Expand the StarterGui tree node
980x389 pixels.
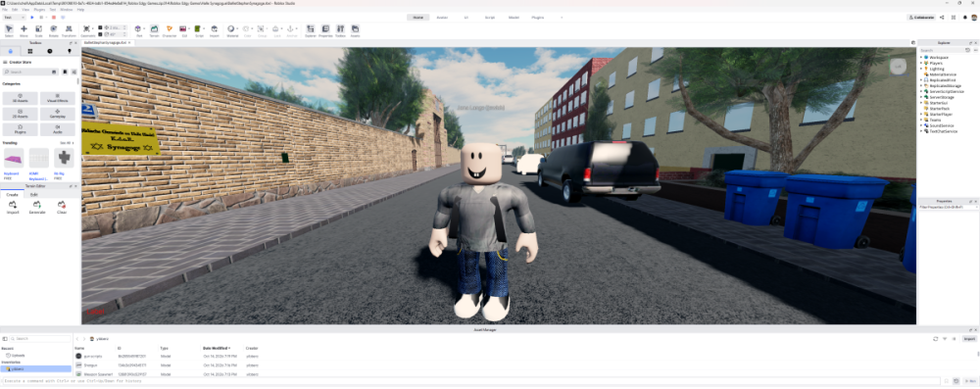[921, 103]
